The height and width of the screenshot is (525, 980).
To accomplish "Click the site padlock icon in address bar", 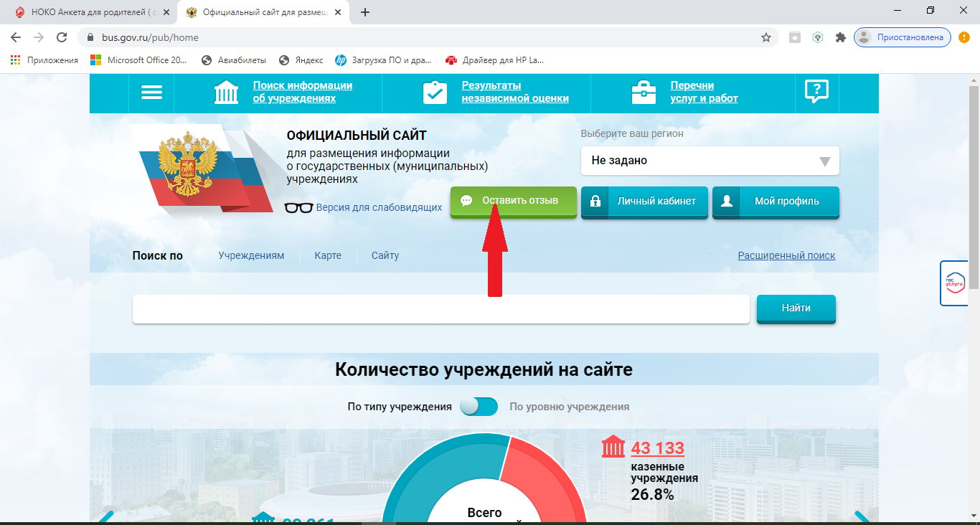I will point(90,37).
